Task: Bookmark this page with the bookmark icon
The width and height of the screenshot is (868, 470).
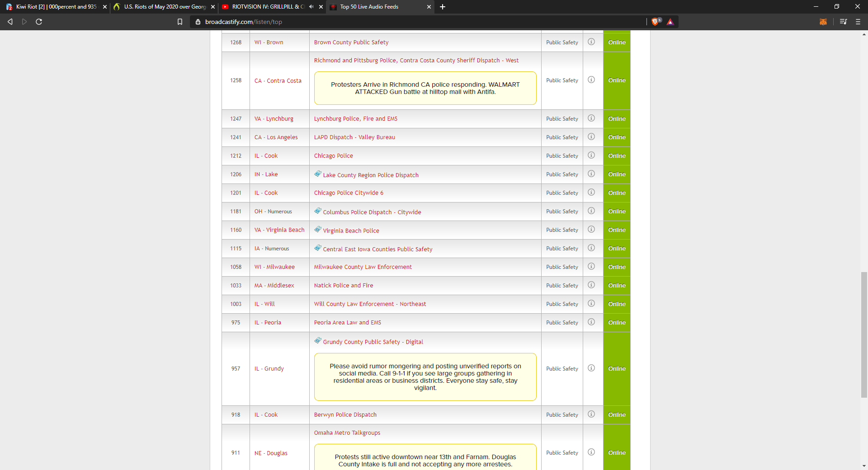Action: click(180, 22)
